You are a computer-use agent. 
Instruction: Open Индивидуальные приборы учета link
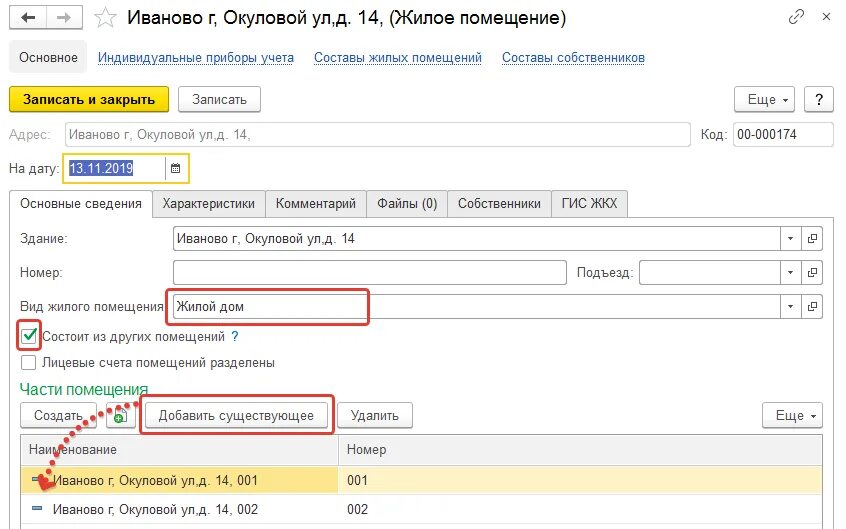click(196, 57)
